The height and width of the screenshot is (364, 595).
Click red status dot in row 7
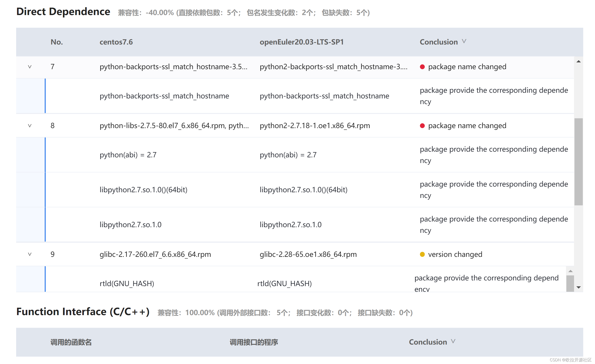click(x=422, y=67)
